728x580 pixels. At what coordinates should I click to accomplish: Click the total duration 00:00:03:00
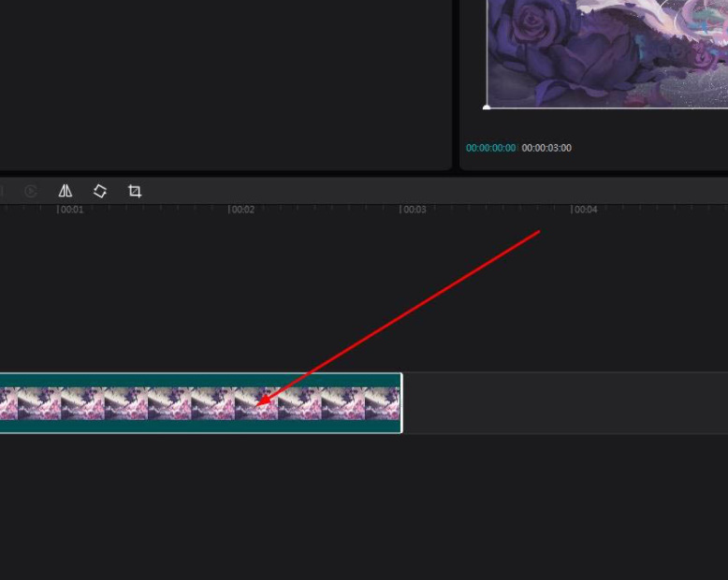click(x=546, y=148)
